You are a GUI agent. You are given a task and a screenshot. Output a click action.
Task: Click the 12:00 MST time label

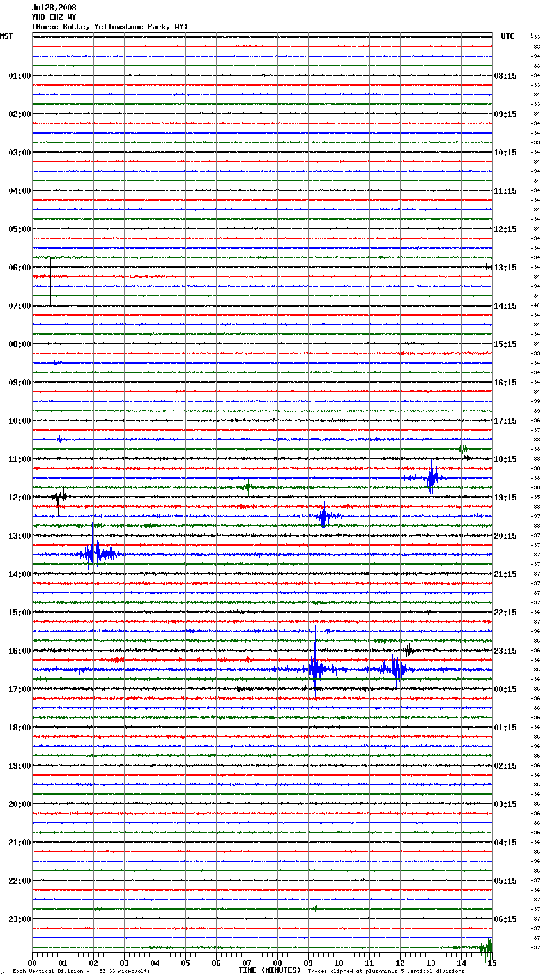point(20,498)
